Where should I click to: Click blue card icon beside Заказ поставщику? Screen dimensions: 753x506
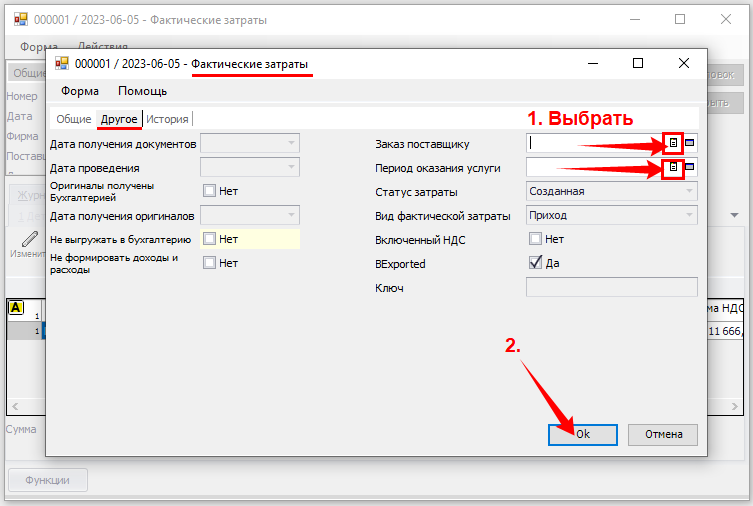pyautogui.click(x=690, y=143)
